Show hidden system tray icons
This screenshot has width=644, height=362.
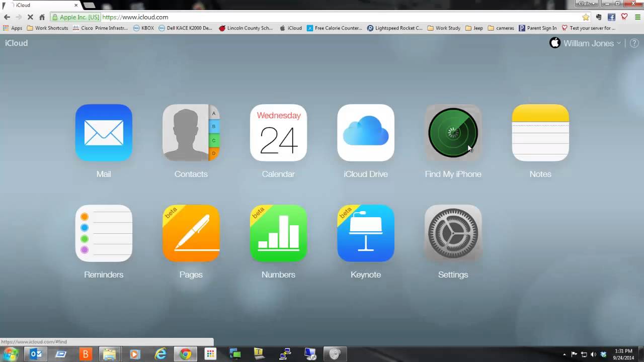click(x=564, y=354)
